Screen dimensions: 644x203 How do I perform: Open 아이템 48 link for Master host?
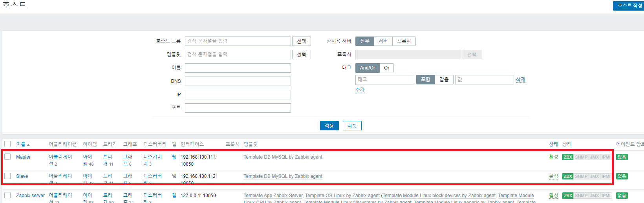(x=88, y=160)
